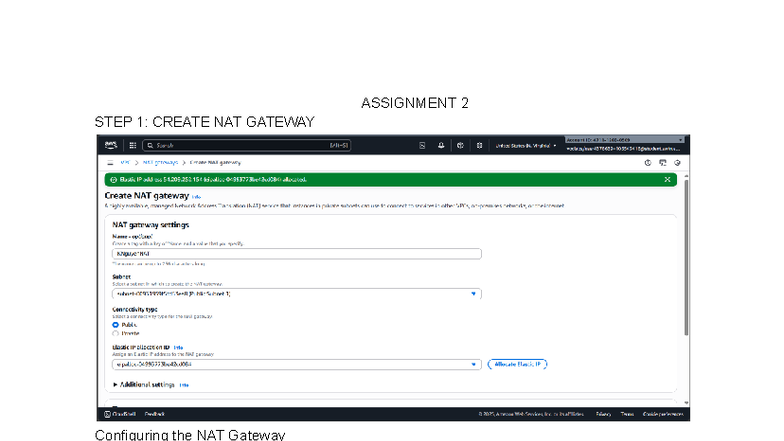Open CloudShell in the footer bar
This screenshot has height=441, width=784.
[x=120, y=414]
